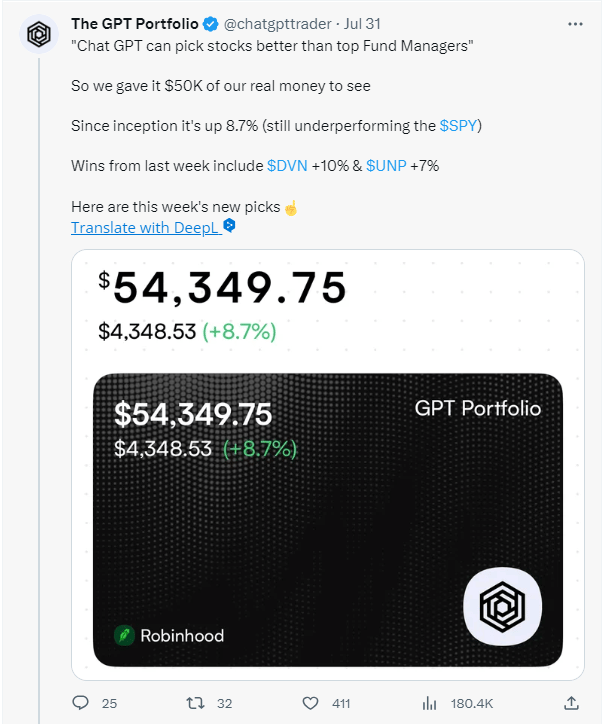The height and width of the screenshot is (724, 603).
Task: Open the three-dot more options menu
Action: coord(574,23)
